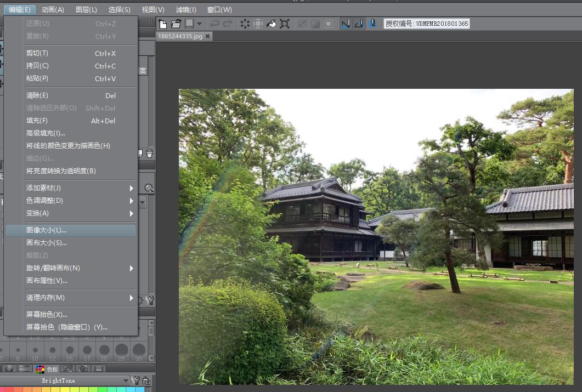
Task: Choose 剪切(T) from the edit menu
Action: click(71, 53)
